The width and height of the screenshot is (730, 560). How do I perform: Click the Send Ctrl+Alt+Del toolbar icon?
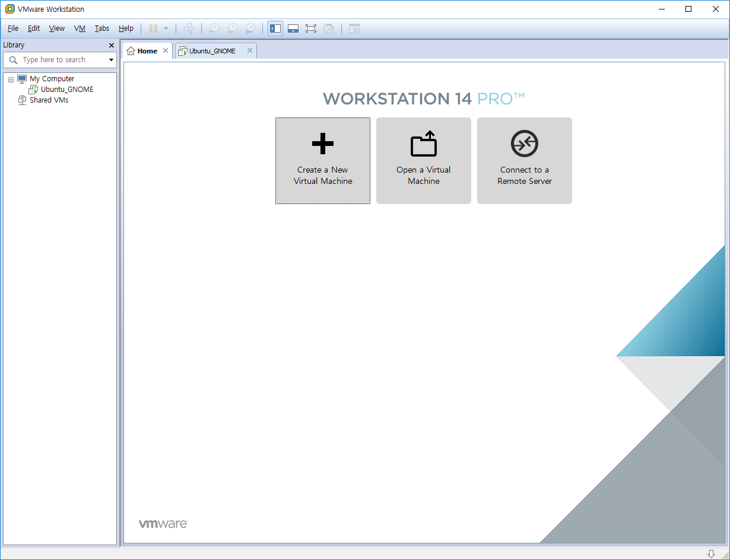(x=189, y=28)
